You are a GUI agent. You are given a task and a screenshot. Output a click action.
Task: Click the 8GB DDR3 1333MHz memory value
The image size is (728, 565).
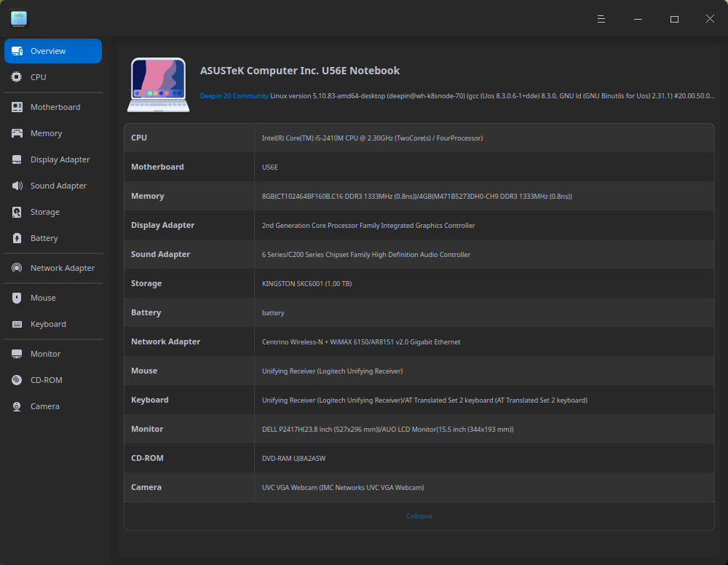pos(417,197)
